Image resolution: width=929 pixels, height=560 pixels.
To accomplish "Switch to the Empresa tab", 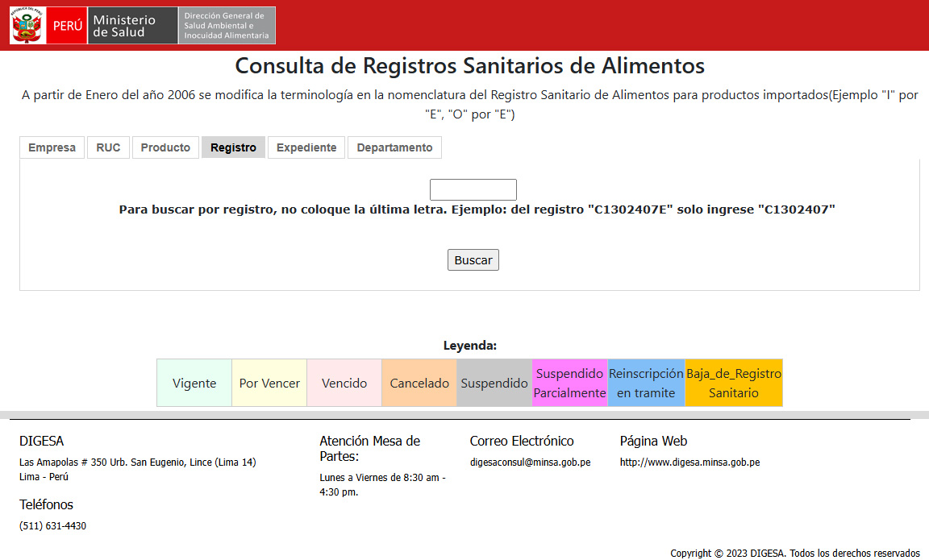I will [52, 147].
